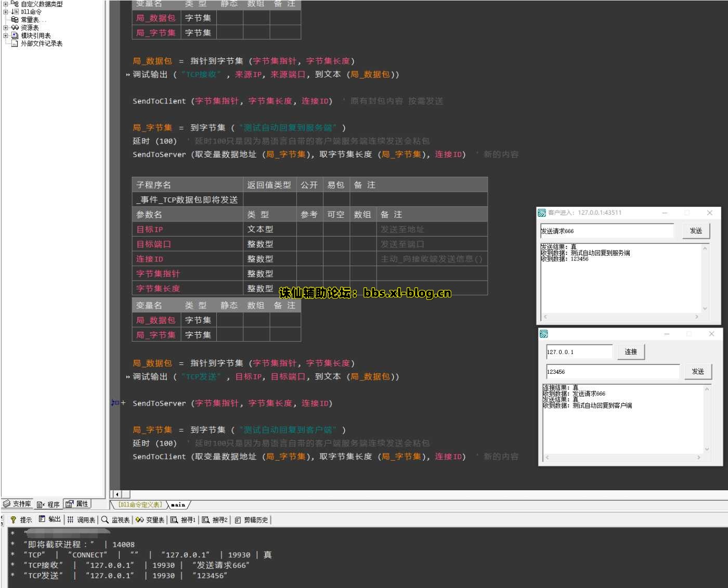Click 发送 in the 客户进入 server window
The width and height of the screenshot is (728, 588).
point(696,231)
